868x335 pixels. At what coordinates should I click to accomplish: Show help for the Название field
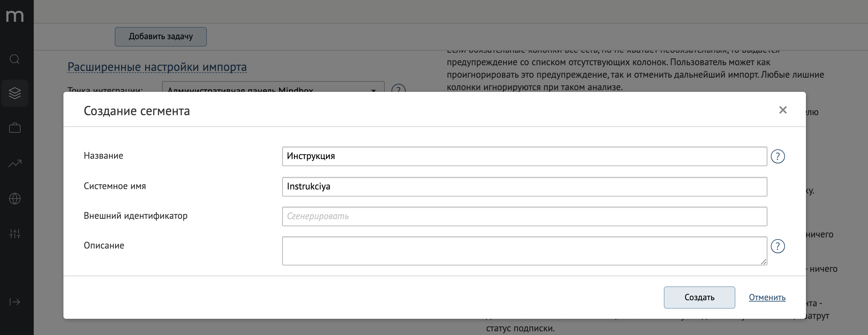pos(778,156)
